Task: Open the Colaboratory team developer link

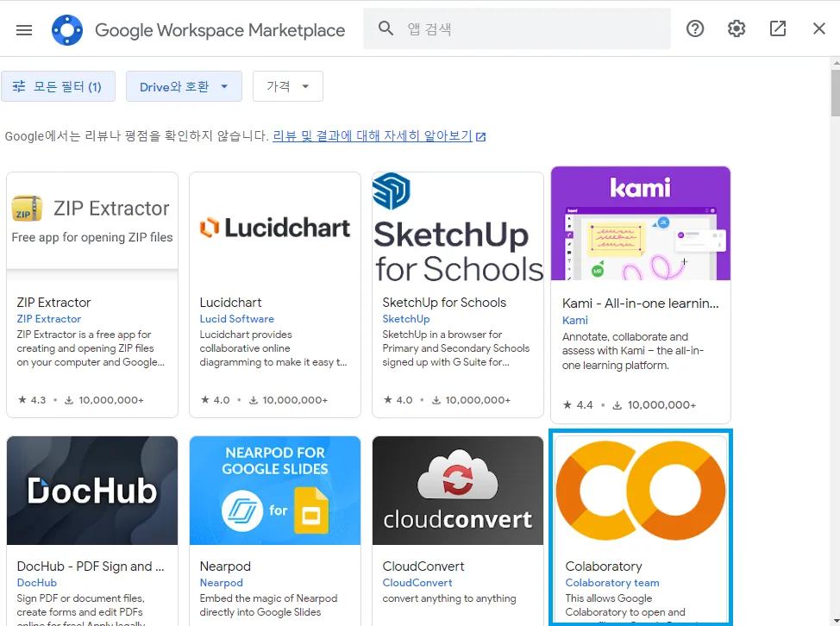Action: pyautogui.click(x=612, y=583)
